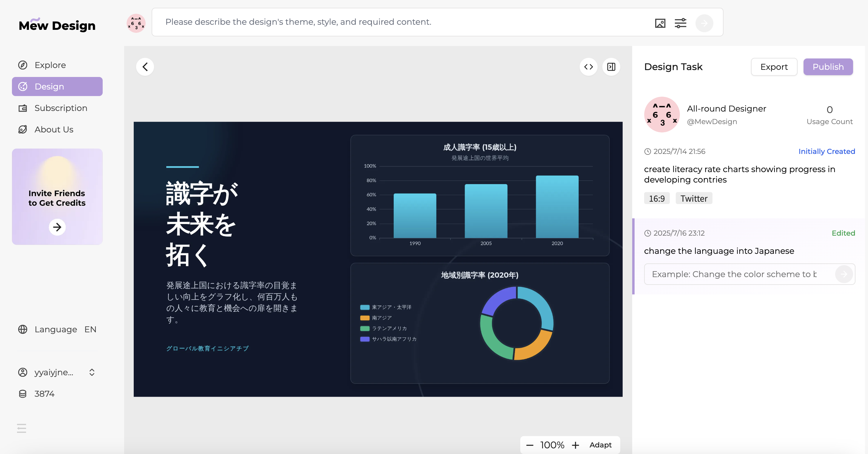Toggle the side panel collapse icon
868x454 pixels.
(611, 67)
